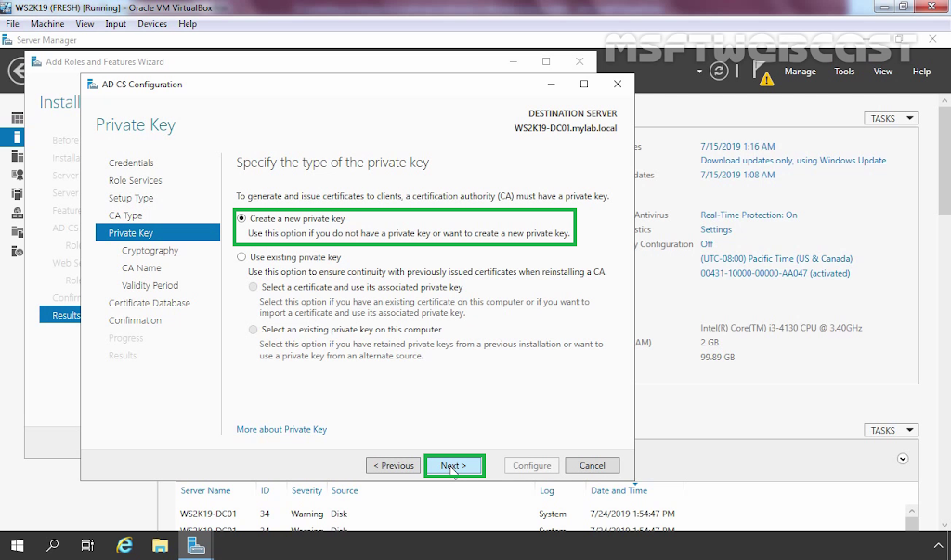Click the events list scrollbar up arrow
Viewport: 951px width, 560px height.
(912, 512)
